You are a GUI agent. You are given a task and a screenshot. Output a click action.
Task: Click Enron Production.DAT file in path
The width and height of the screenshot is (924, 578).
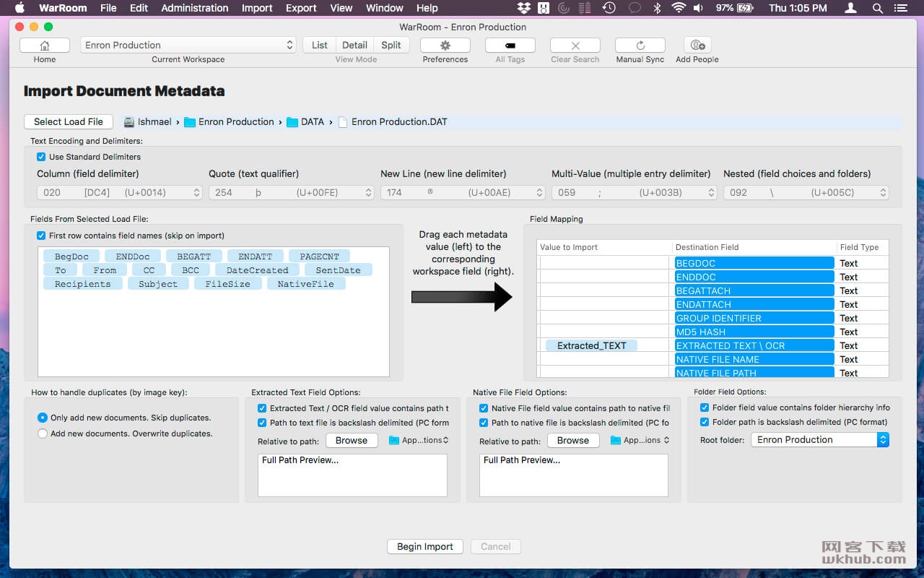coord(393,122)
